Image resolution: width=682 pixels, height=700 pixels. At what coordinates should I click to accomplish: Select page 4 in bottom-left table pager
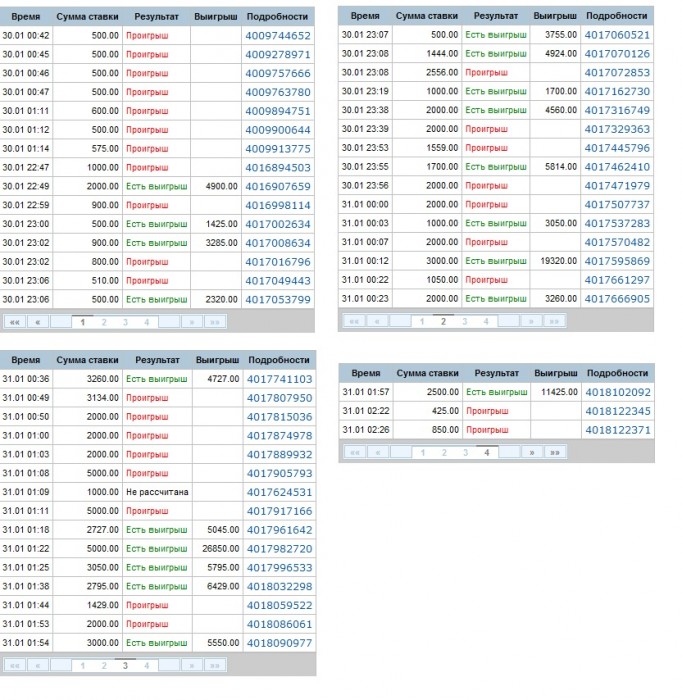[x=146, y=665]
